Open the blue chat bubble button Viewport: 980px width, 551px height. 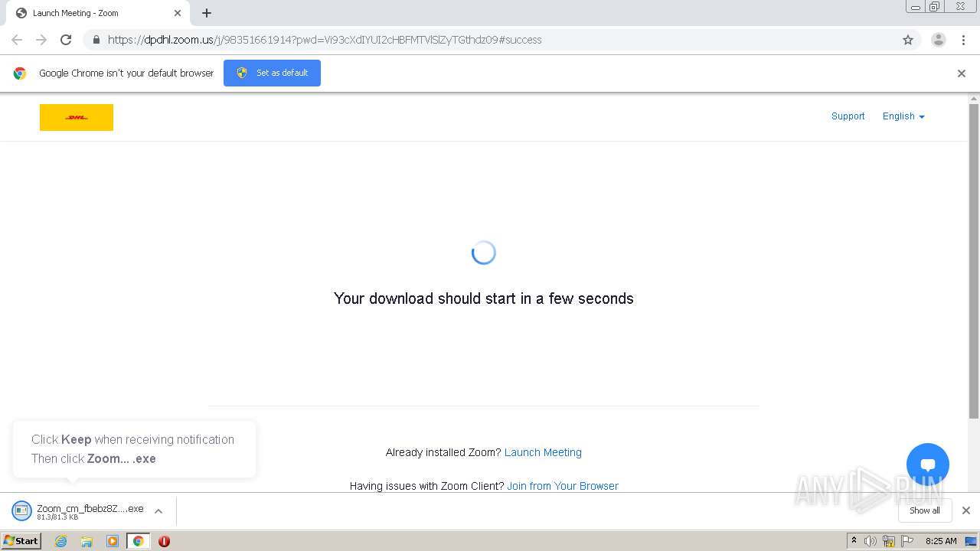tap(928, 465)
